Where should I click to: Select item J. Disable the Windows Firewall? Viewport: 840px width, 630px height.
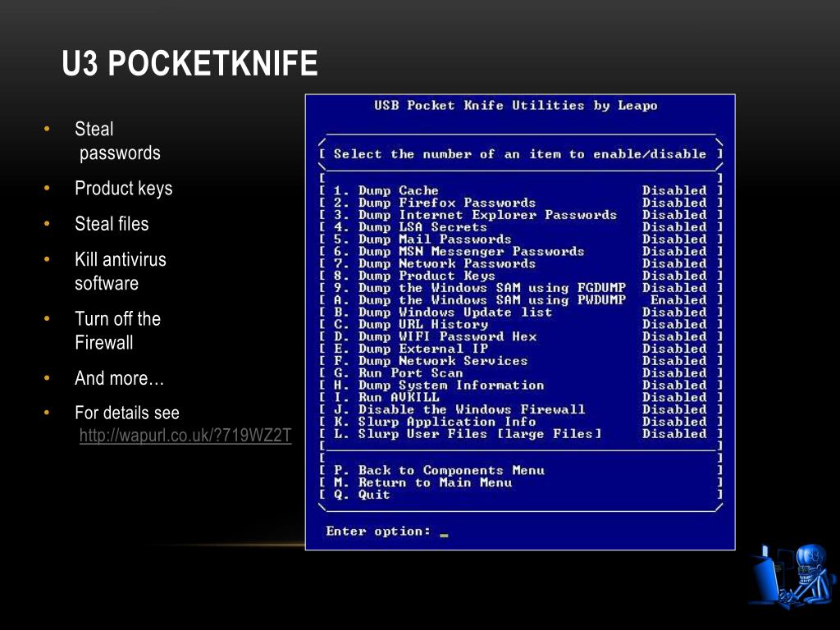(459, 410)
